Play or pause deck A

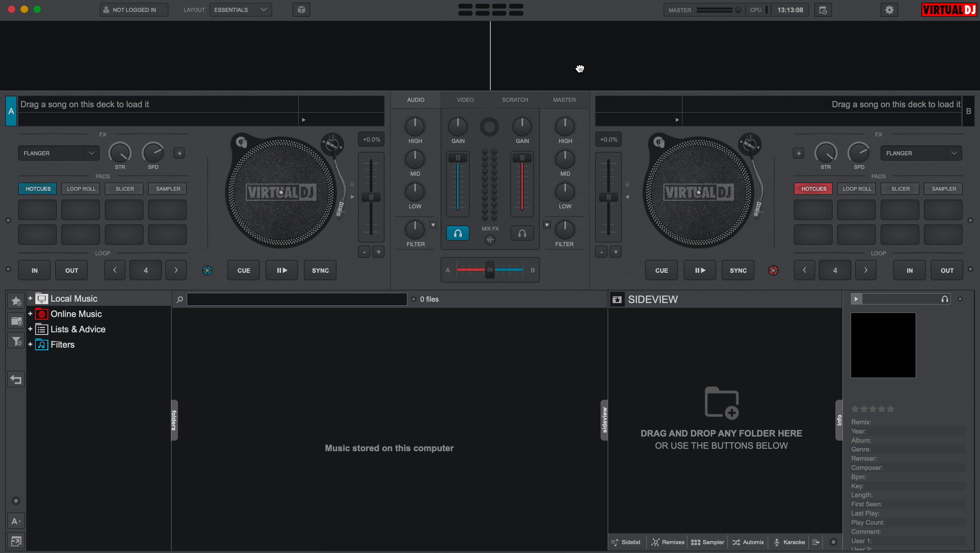click(281, 270)
